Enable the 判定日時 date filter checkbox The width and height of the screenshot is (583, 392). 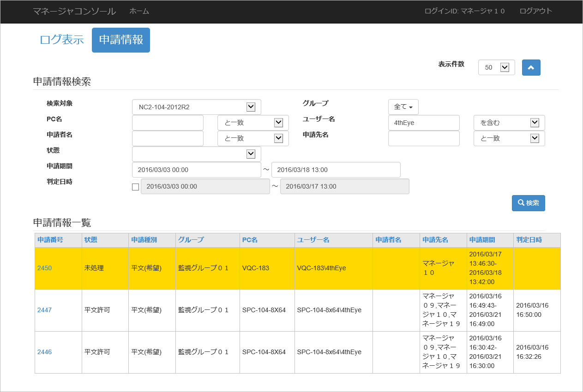pos(135,187)
